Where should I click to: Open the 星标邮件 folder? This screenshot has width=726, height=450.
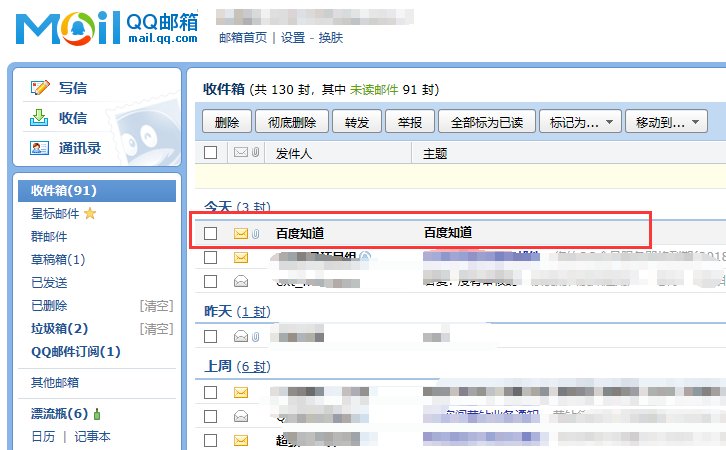pyautogui.click(x=55, y=213)
